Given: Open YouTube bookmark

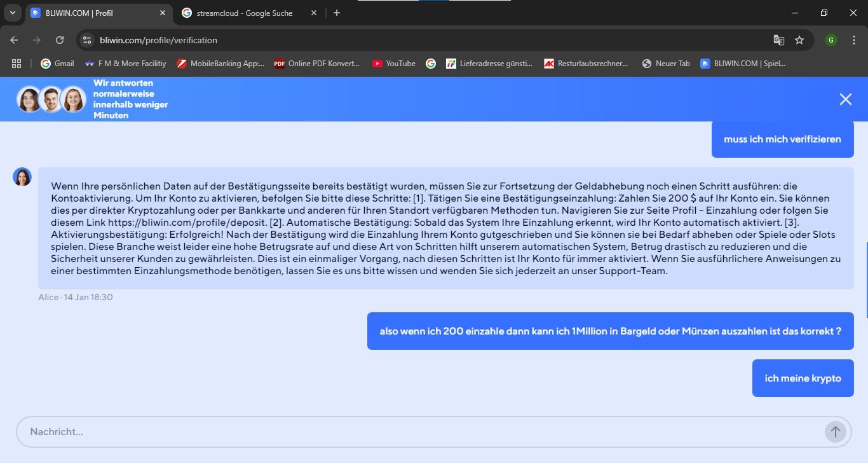Looking at the screenshot, I should [394, 64].
